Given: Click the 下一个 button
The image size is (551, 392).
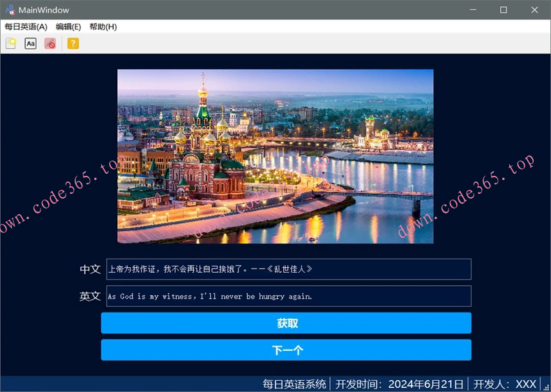Looking at the screenshot, I should (286, 350).
